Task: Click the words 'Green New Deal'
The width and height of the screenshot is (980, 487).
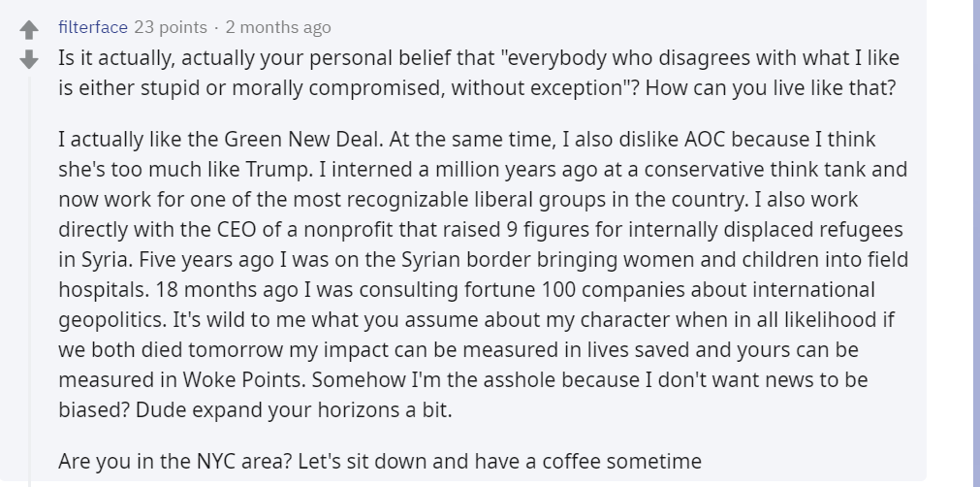Action: coord(302,139)
